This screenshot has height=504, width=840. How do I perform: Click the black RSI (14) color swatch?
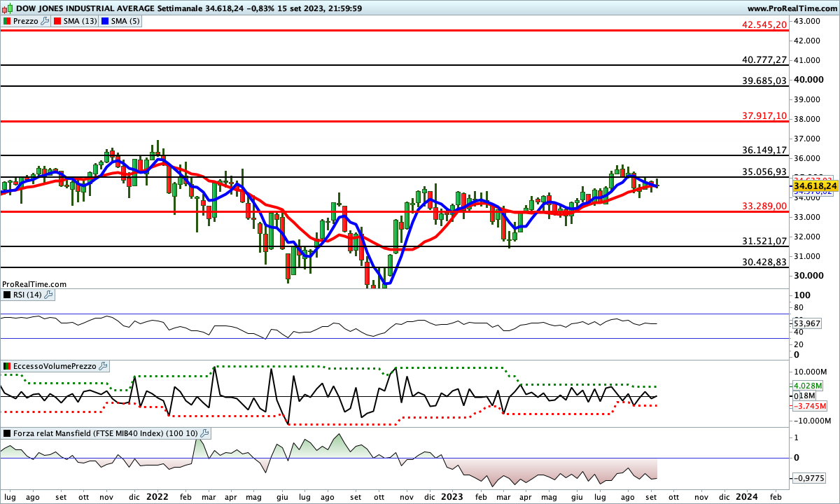coord(7,295)
